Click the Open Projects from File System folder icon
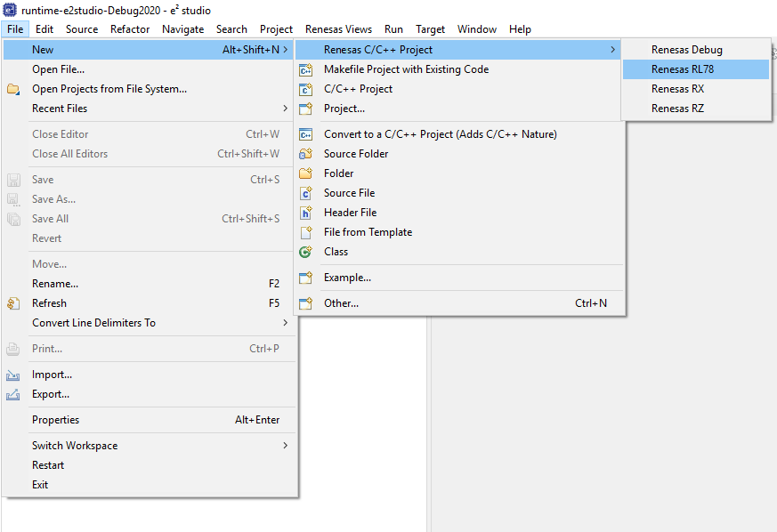The height and width of the screenshot is (532, 777). 13,89
